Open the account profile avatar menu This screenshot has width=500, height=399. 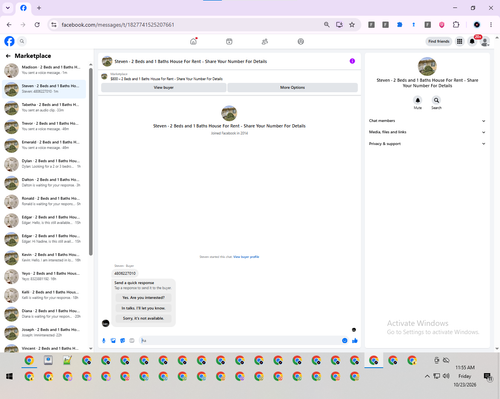pyautogui.click(x=485, y=42)
